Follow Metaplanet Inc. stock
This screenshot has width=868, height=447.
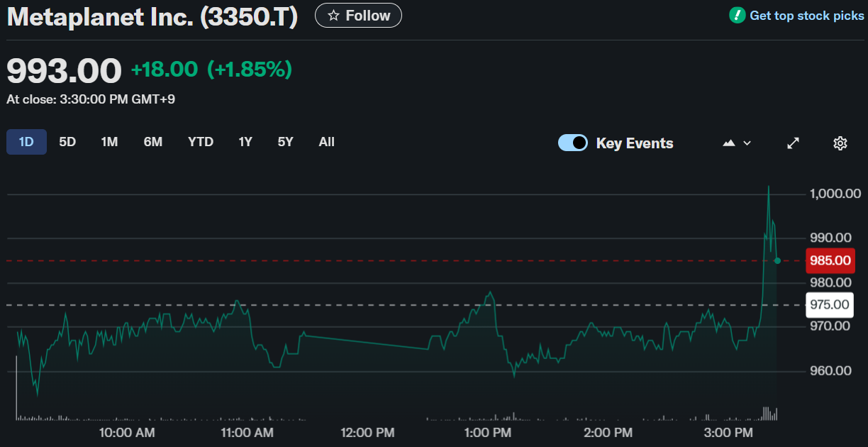pos(358,16)
